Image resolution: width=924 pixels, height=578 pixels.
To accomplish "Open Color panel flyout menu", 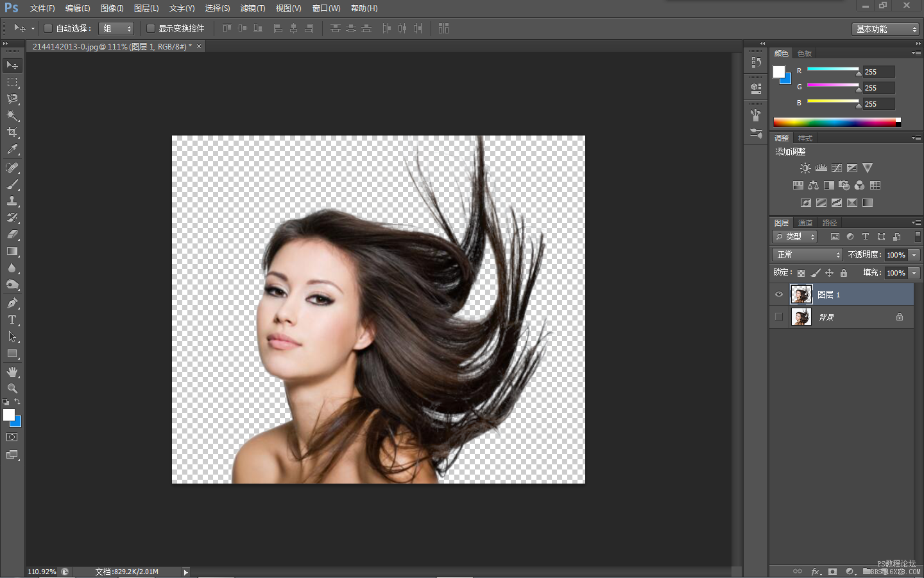I will (x=916, y=53).
